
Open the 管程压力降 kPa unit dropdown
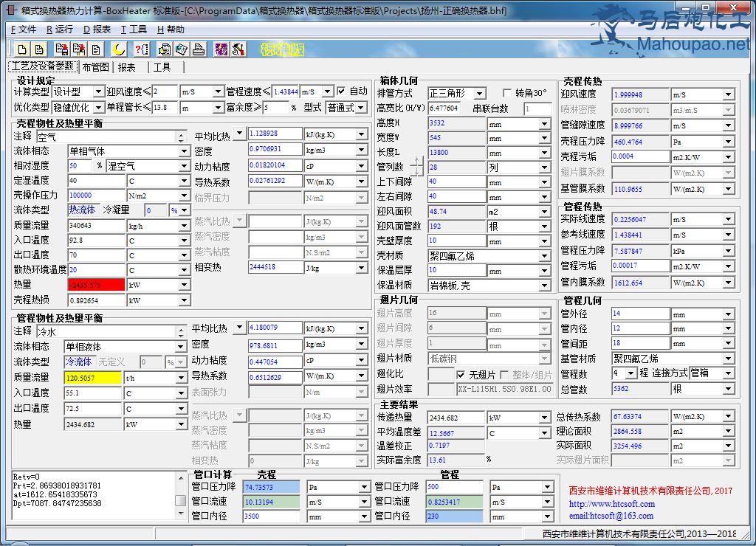729,251
